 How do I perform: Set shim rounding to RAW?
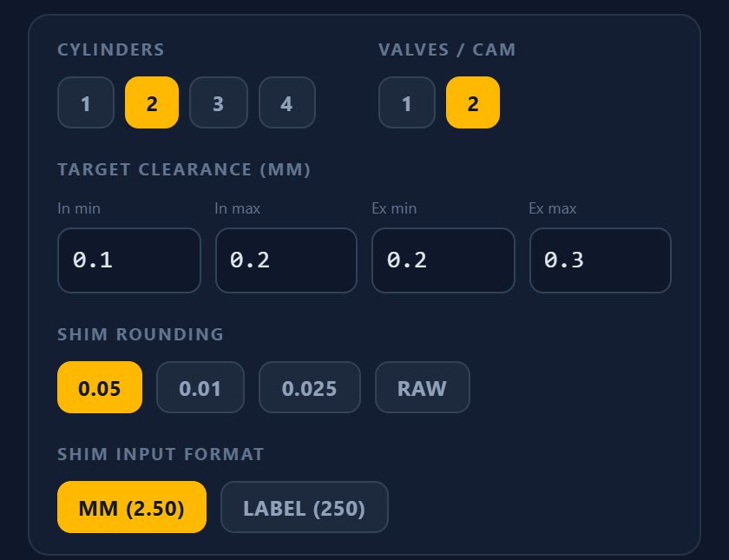coord(423,387)
